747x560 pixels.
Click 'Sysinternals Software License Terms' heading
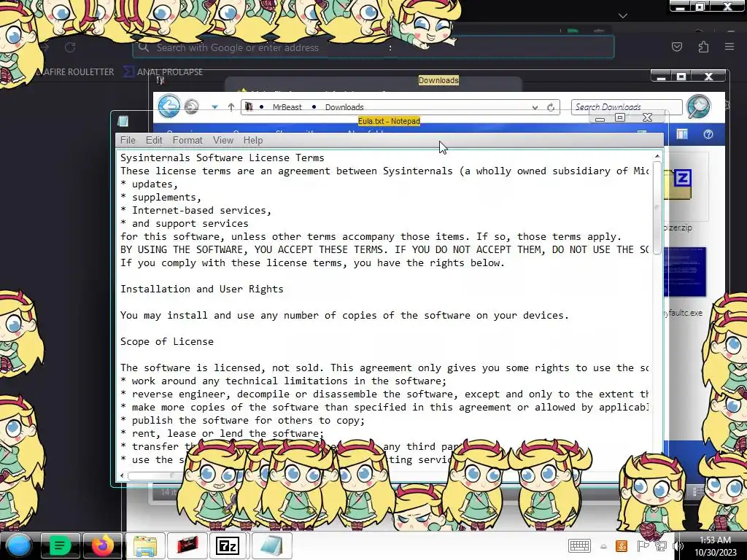click(x=222, y=157)
